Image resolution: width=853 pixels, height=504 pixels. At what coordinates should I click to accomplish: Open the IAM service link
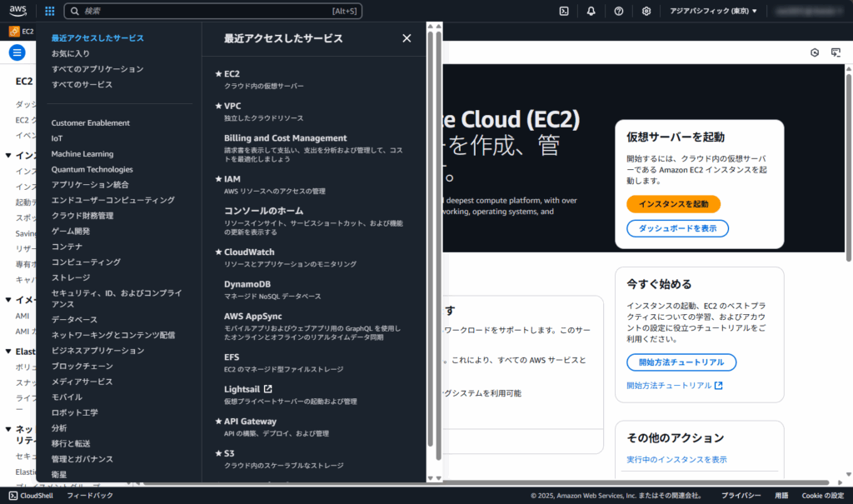232,179
